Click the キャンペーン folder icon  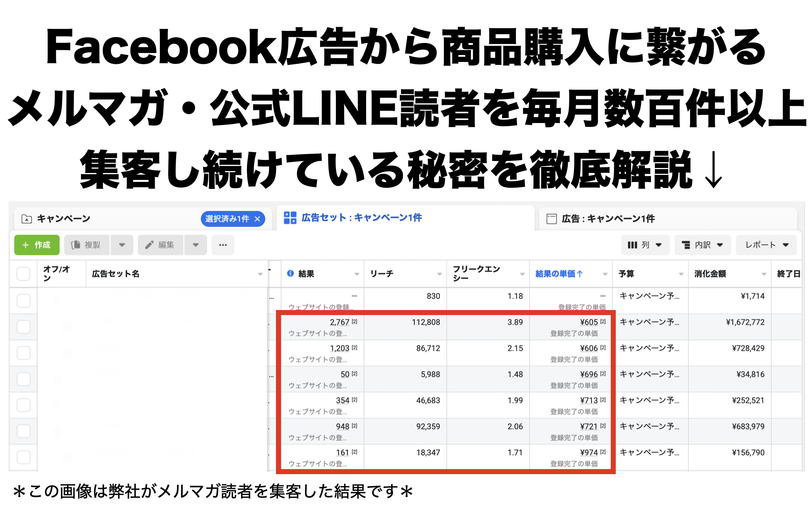27,219
